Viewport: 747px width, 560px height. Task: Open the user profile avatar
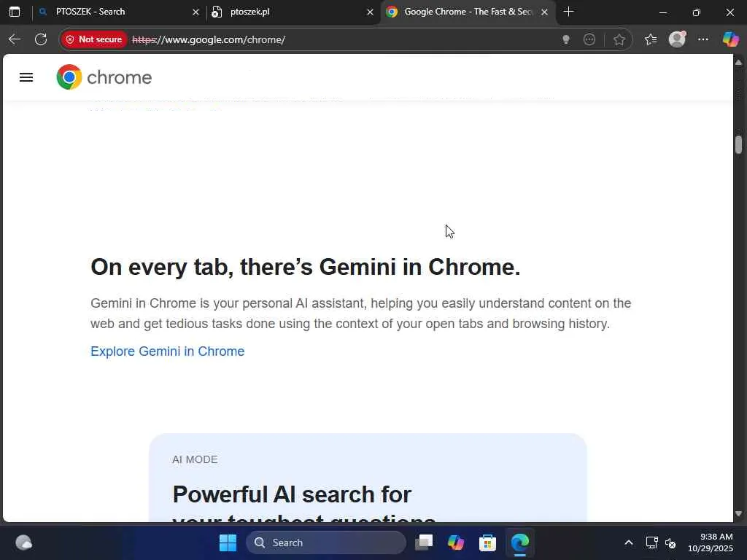click(677, 39)
